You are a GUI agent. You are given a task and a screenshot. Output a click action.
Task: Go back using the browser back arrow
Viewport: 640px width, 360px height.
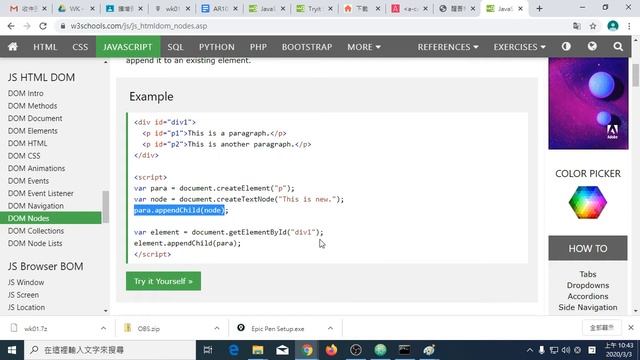click(x=11, y=26)
